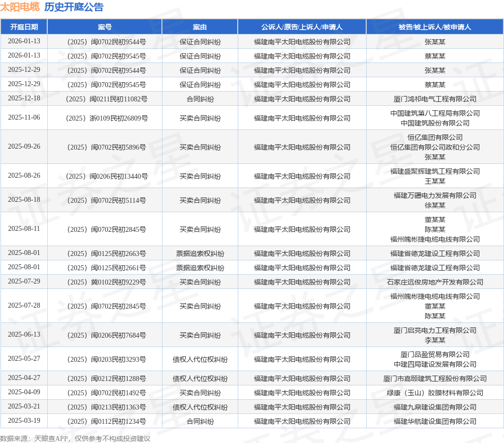Select case number 闽0213民初1363号
The width and height of the screenshot is (504, 443).
(x=107, y=408)
